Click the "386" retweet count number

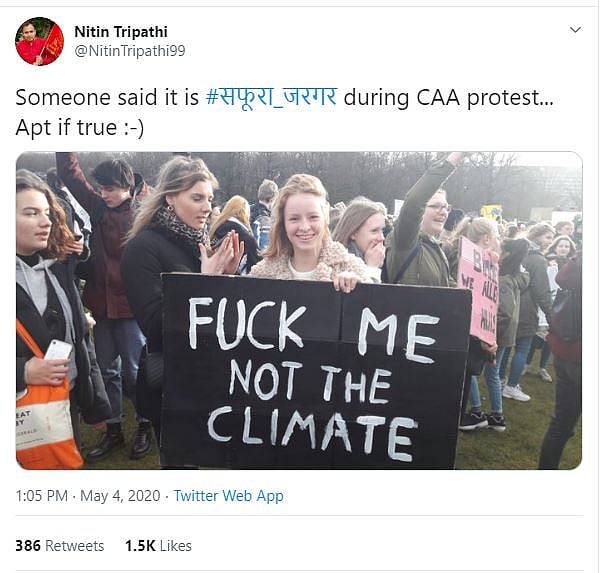pyautogui.click(x=28, y=546)
